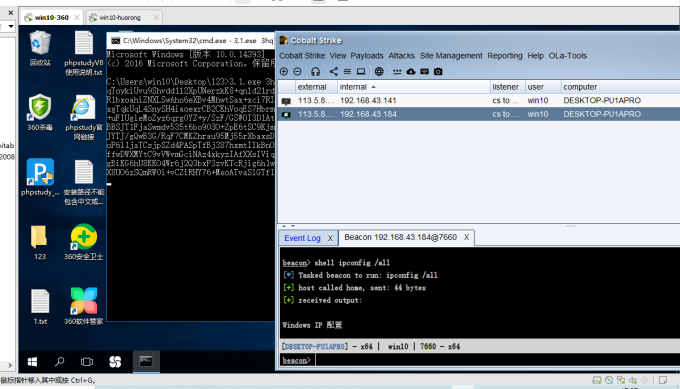Click the connect (plus) toolbar icon

284,72
